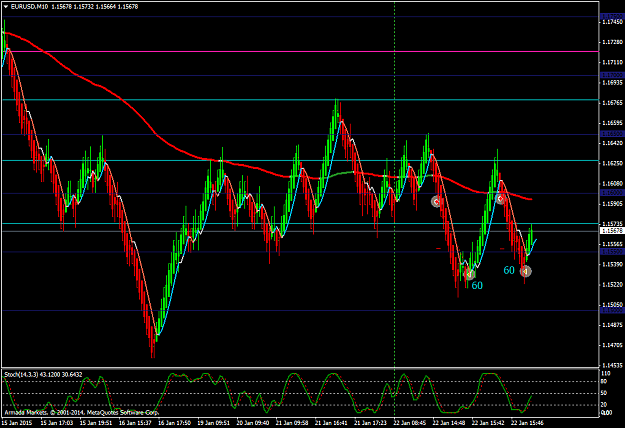
Task: Click the 15 Jan 17:03 time label
Action: click(x=57, y=422)
